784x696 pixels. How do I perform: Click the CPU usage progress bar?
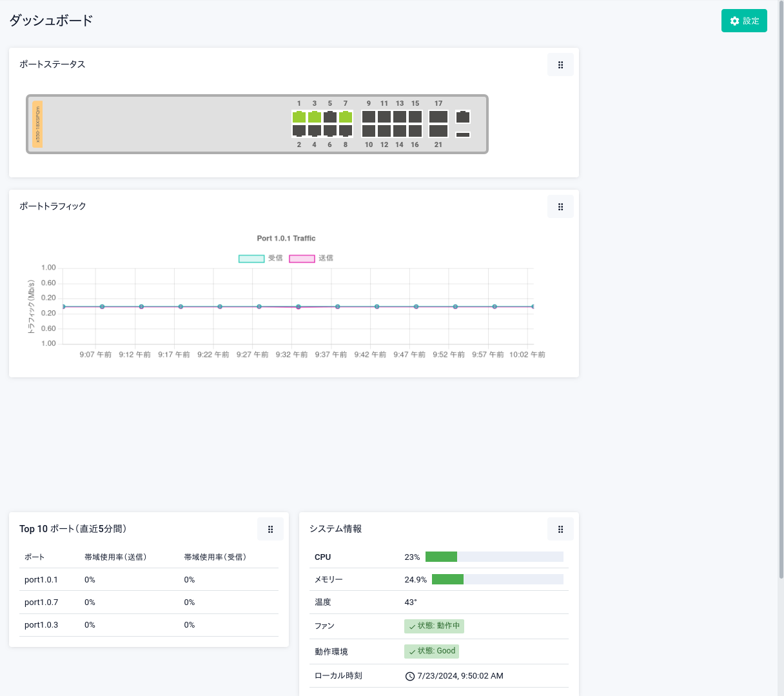coord(494,557)
